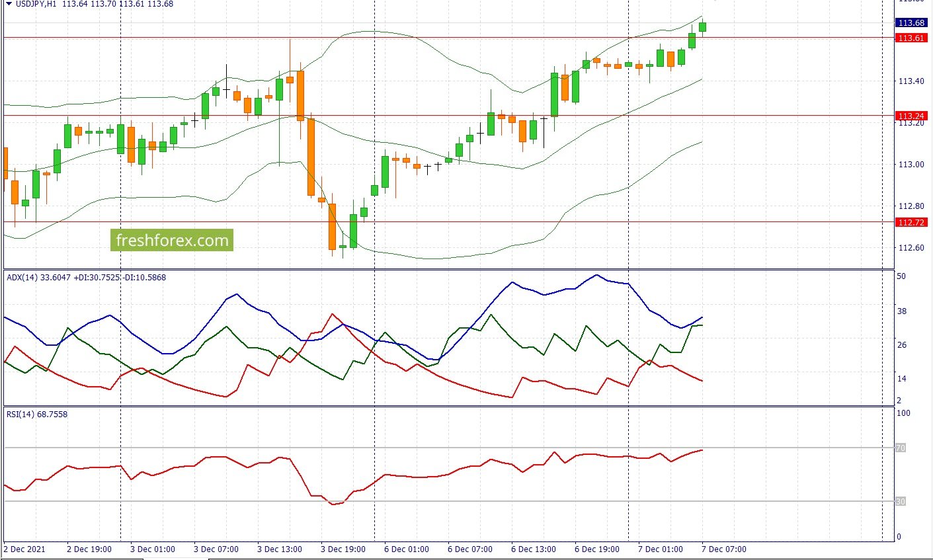Viewport: 933px width, 560px height.
Task: Click the 6 Dec 19:00 time label
Action: coord(597,549)
